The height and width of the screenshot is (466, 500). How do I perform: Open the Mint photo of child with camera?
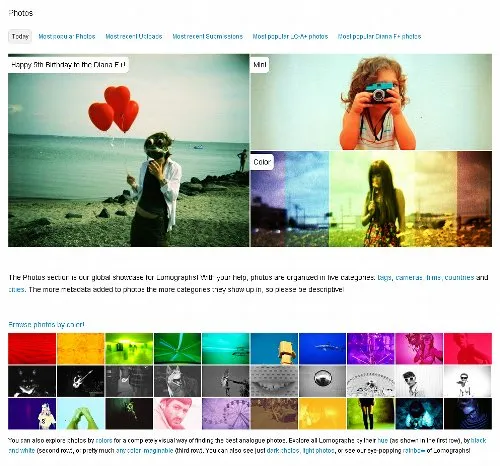(x=371, y=102)
